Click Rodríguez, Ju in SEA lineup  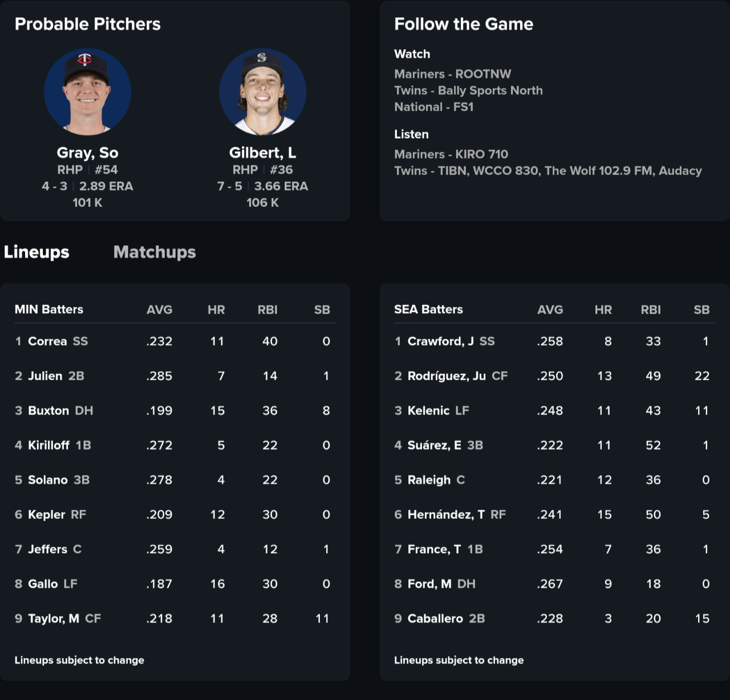tap(447, 376)
